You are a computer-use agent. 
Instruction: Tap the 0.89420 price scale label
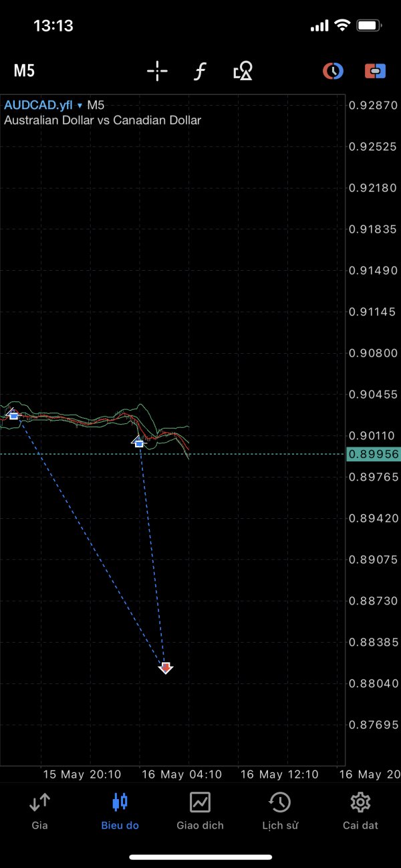coord(374,518)
